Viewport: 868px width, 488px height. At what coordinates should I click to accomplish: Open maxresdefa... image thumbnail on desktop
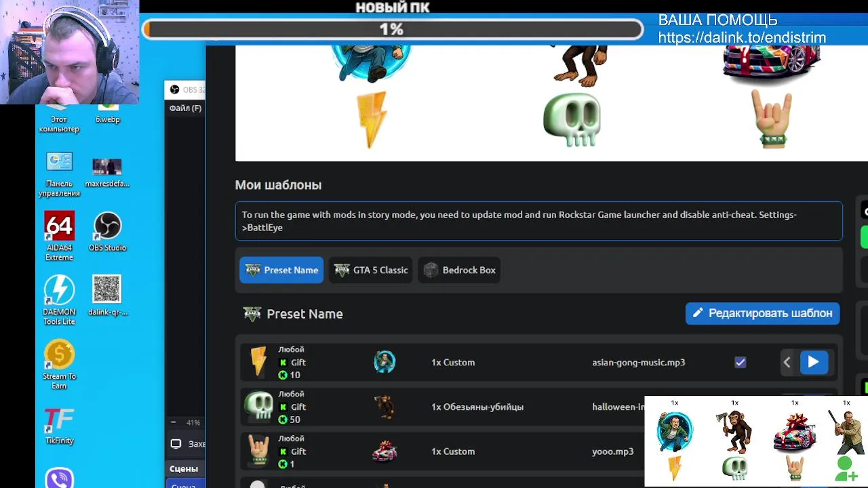107,172
